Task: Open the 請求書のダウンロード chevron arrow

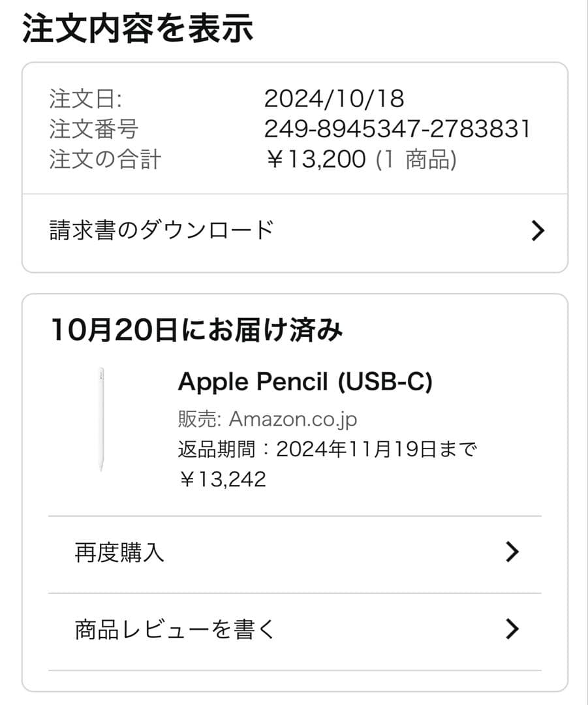Action: coord(536,230)
